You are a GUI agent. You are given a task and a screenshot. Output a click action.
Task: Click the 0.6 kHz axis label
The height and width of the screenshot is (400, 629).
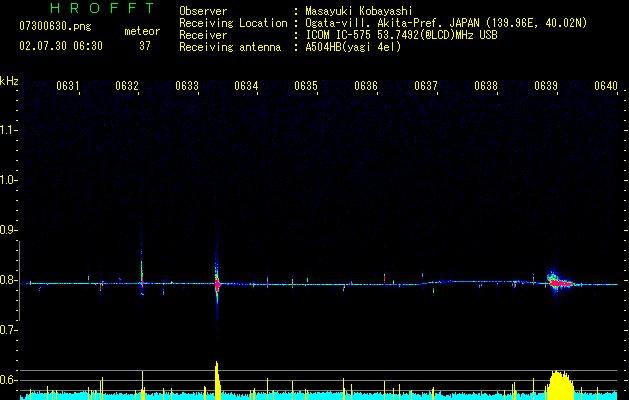(8, 380)
